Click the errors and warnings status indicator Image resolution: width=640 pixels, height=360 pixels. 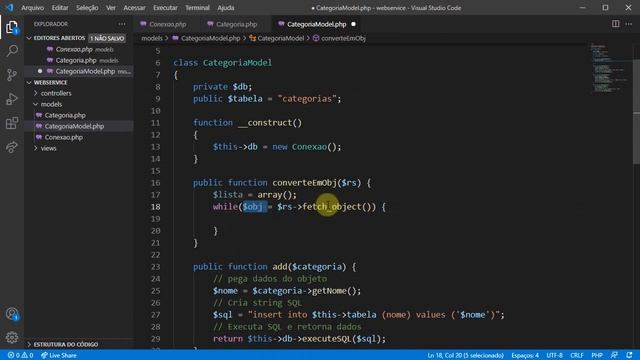(x=20, y=356)
